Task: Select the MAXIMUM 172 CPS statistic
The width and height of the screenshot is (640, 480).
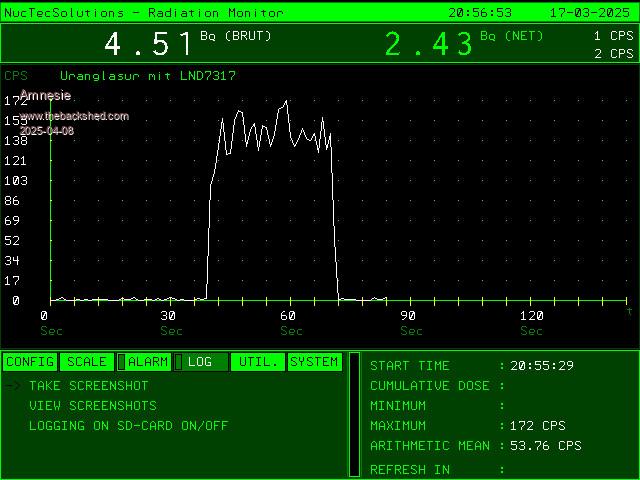Action: coord(538,426)
